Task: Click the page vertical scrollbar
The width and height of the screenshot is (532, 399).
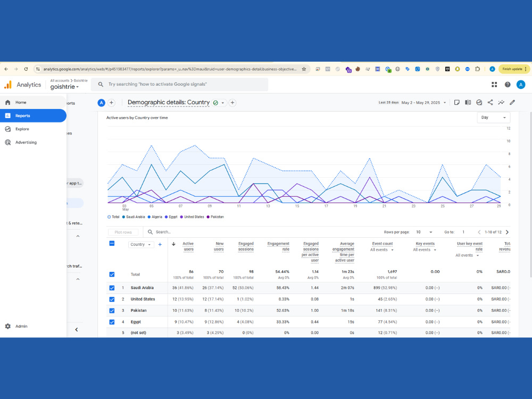Action: [530, 195]
